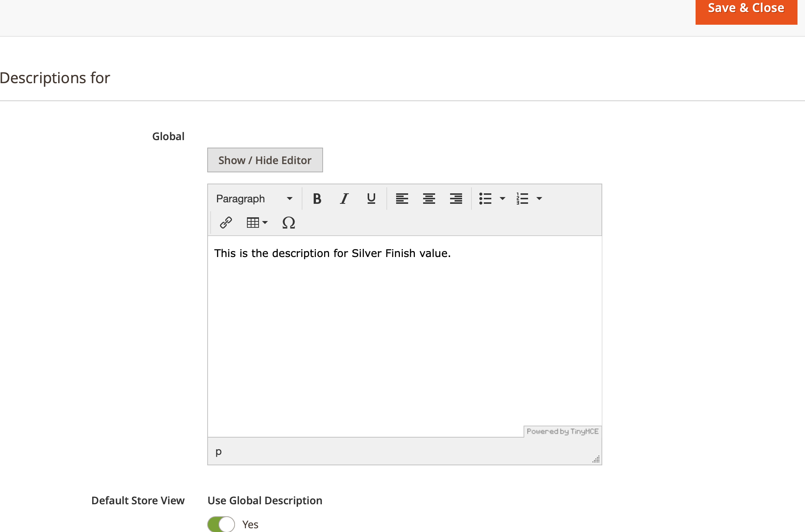The height and width of the screenshot is (532, 805).
Task: Center align the text
Action: [x=429, y=199]
